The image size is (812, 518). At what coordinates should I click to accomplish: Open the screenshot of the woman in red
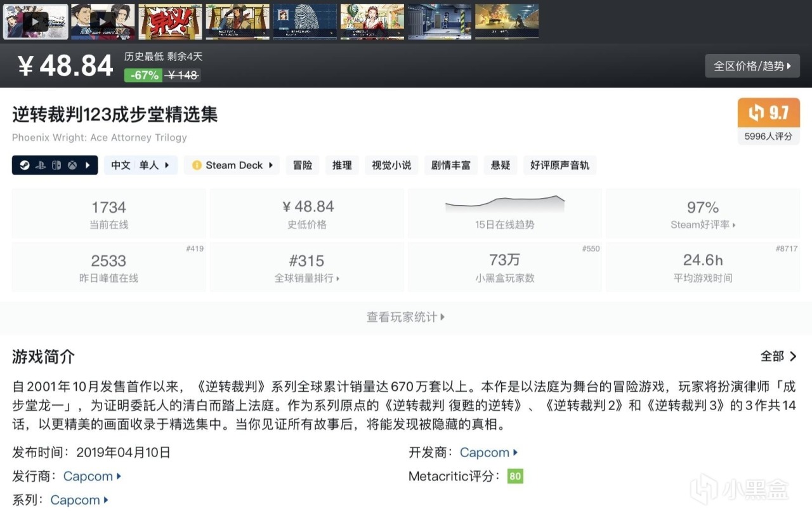pyautogui.click(x=372, y=22)
